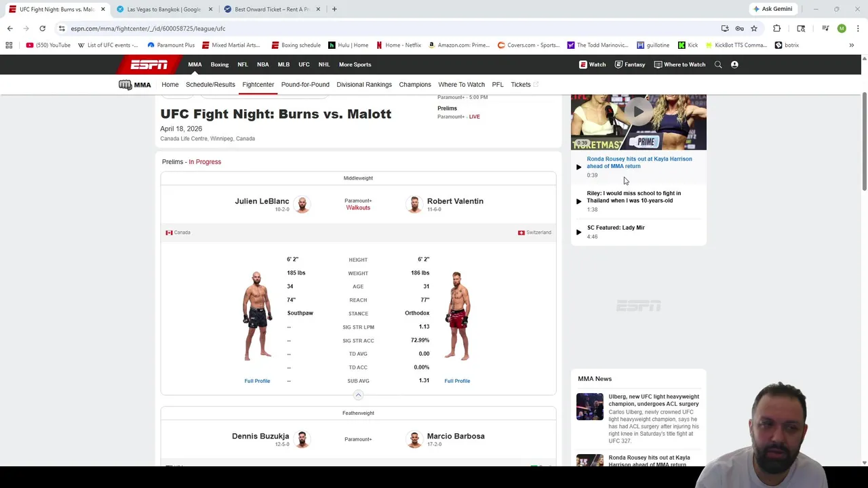Open the YouTube bookmark

tap(48, 45)
